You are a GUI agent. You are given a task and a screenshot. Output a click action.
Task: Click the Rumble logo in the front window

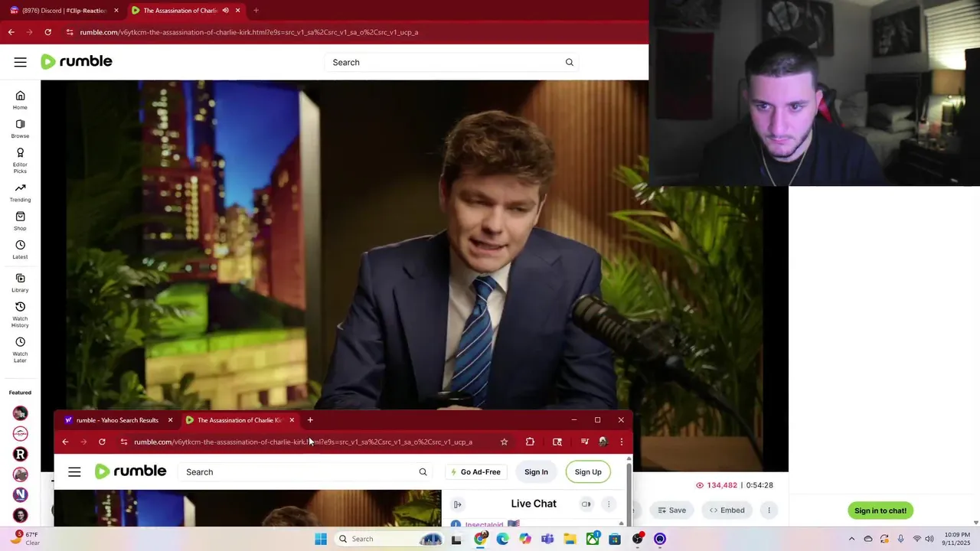point(130,471)
